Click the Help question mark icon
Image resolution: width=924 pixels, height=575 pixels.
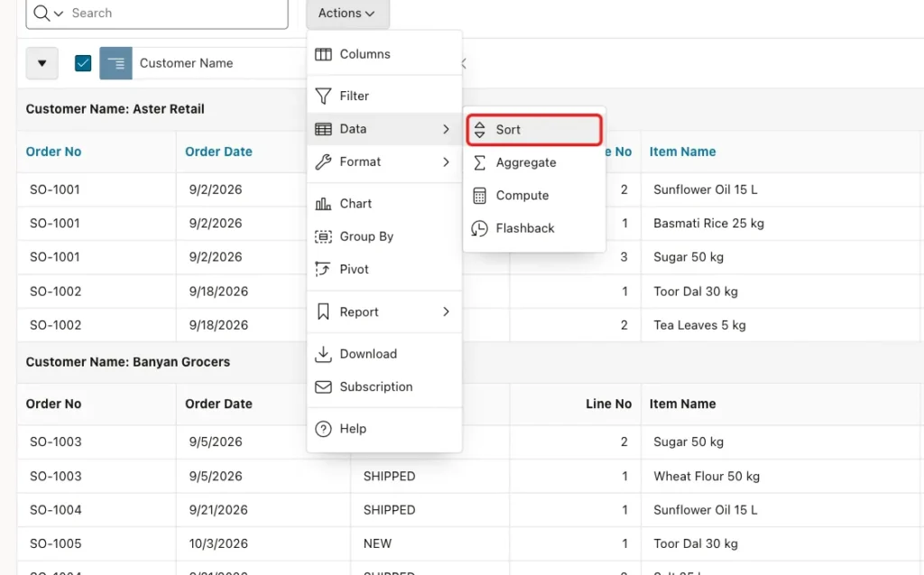323,429
